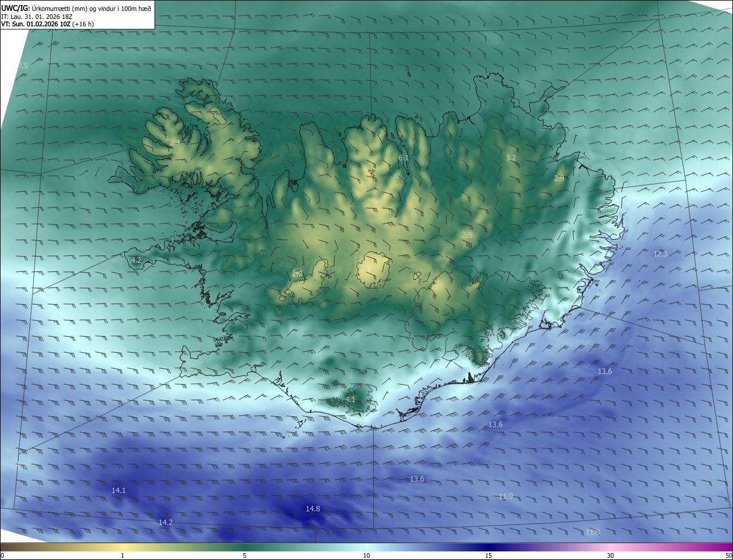Image resolution: width=733 pixels, height=560 pixels.
Task: Click the color scale tick label 1
Action: (x=123, y=555)
